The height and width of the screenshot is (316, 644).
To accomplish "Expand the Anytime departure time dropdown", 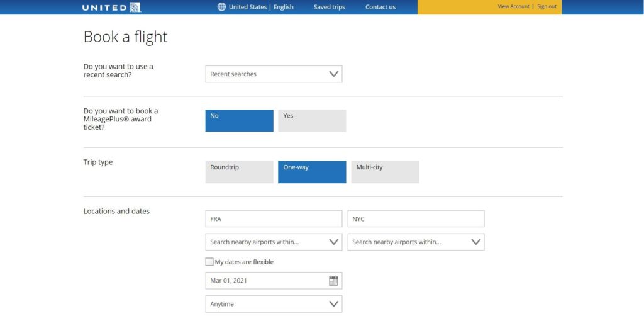I will pyautogui.click(x=274, y=304).
